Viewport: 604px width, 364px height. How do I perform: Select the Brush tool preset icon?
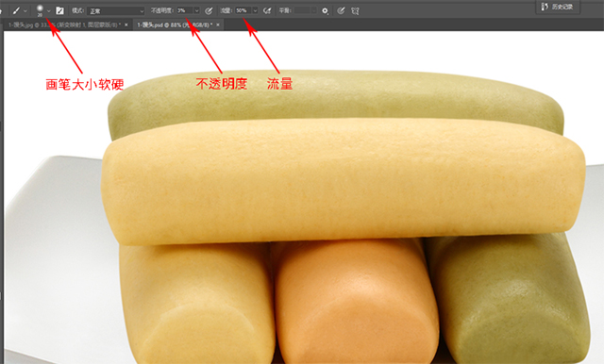[x=16, y=10]
